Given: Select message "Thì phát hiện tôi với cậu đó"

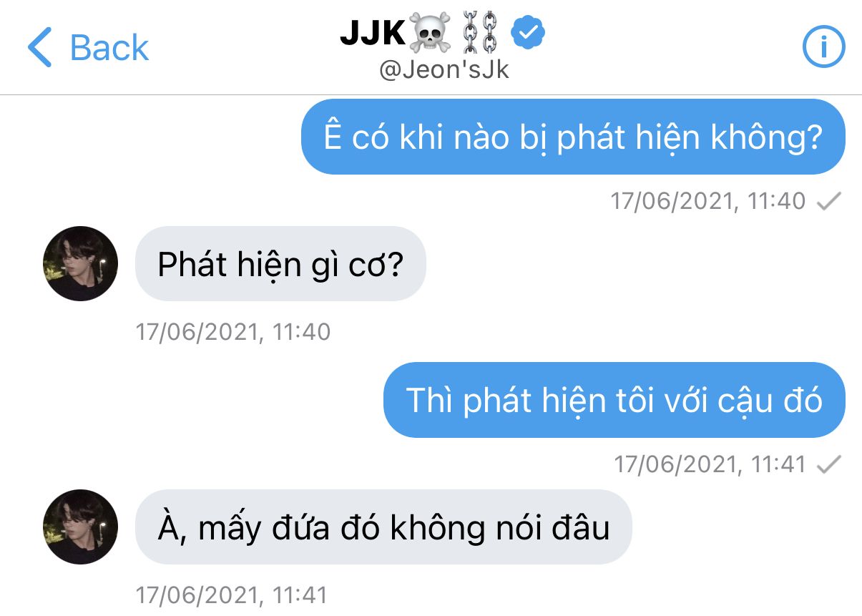Looking at the screenshot, I should 614,400.
